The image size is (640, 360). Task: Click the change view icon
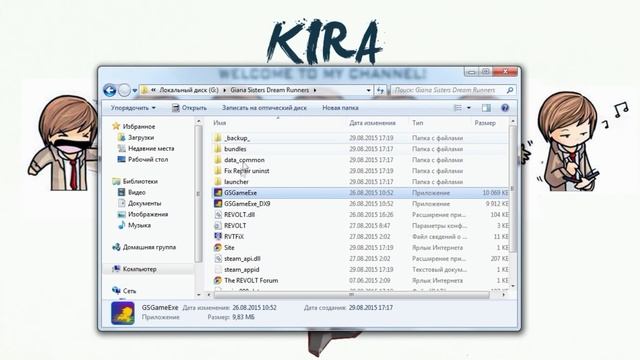[458, 108]
